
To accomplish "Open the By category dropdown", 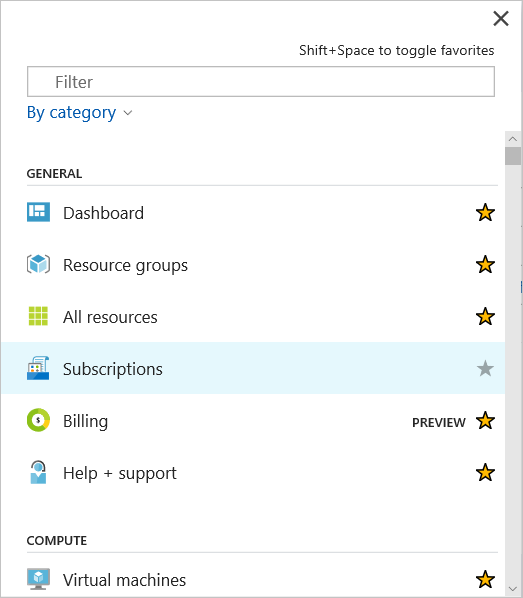I will pyautogui.click(x=79, y=113).
